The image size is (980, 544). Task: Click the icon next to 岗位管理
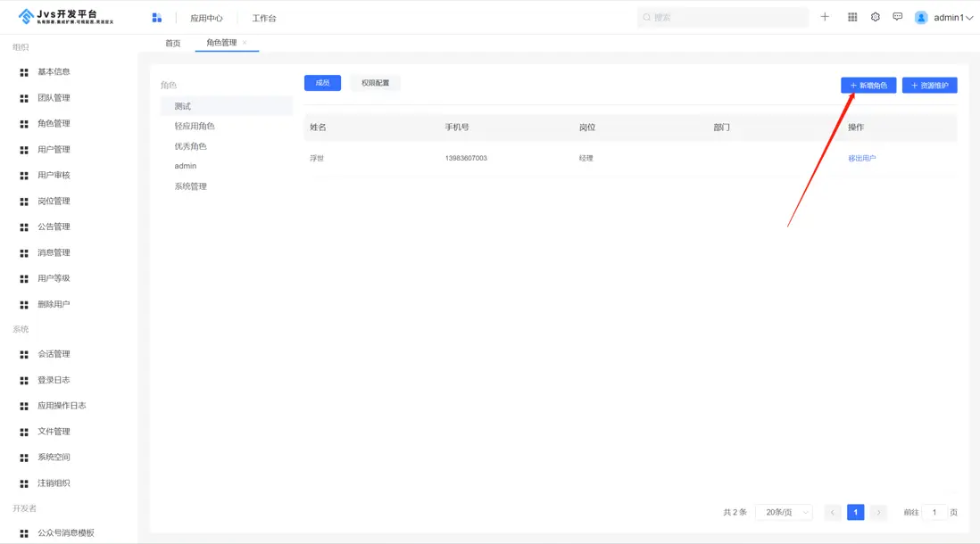point(24,202)
